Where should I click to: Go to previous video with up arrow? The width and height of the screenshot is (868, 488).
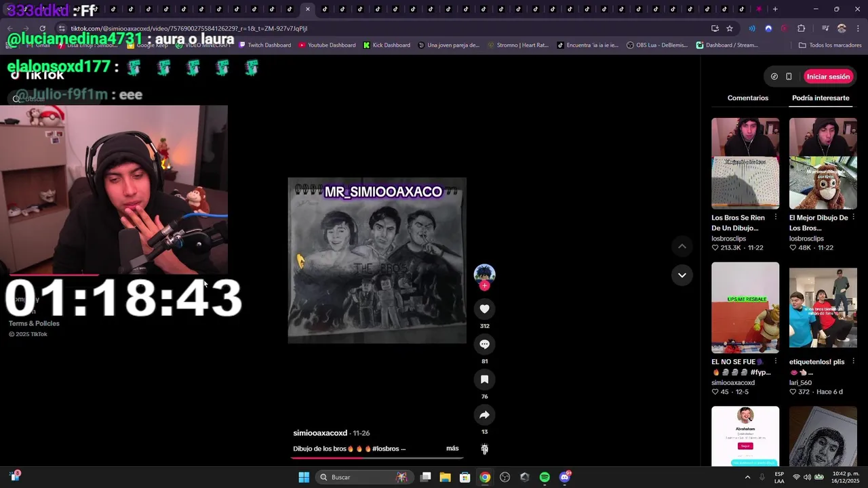click(682, 247)
